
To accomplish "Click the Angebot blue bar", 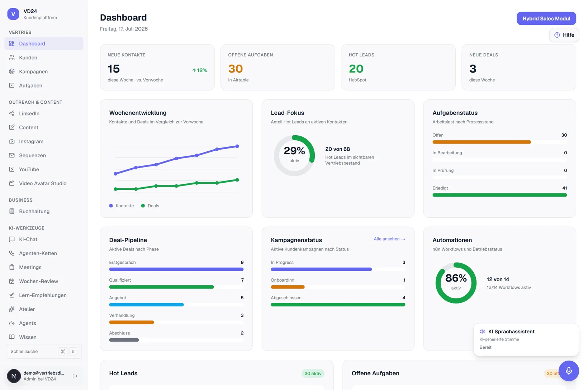I will coord(146,305).
